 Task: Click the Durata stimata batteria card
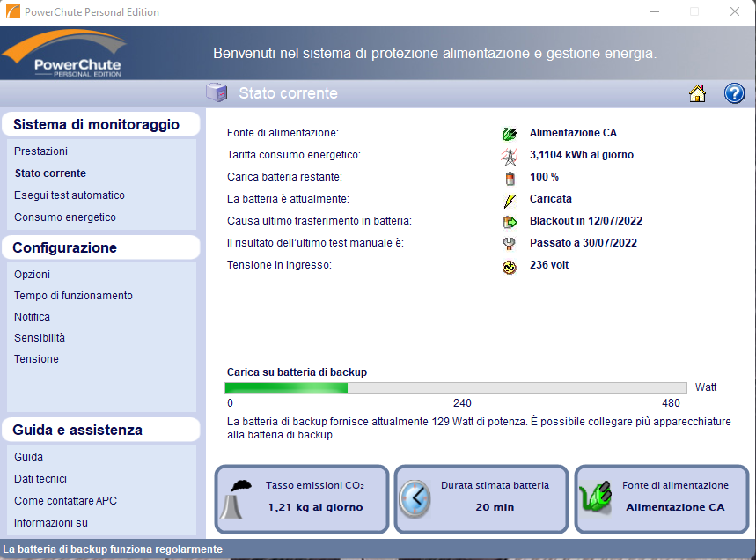[481, 499]
